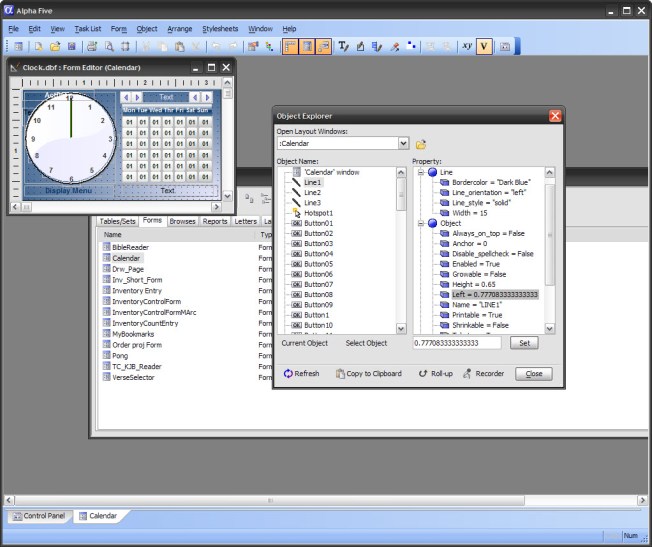
Task: Click the Recorder icon in Object Explorer
Action: point(467,374)
